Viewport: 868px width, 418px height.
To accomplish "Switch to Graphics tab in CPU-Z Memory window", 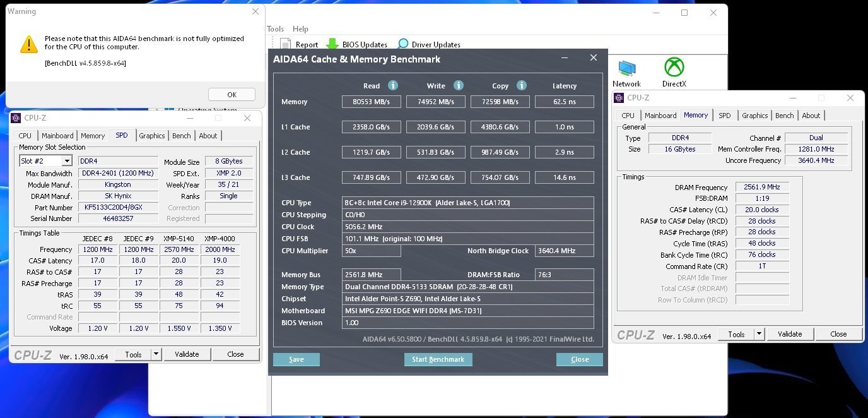I will click(x=755, y=116).
